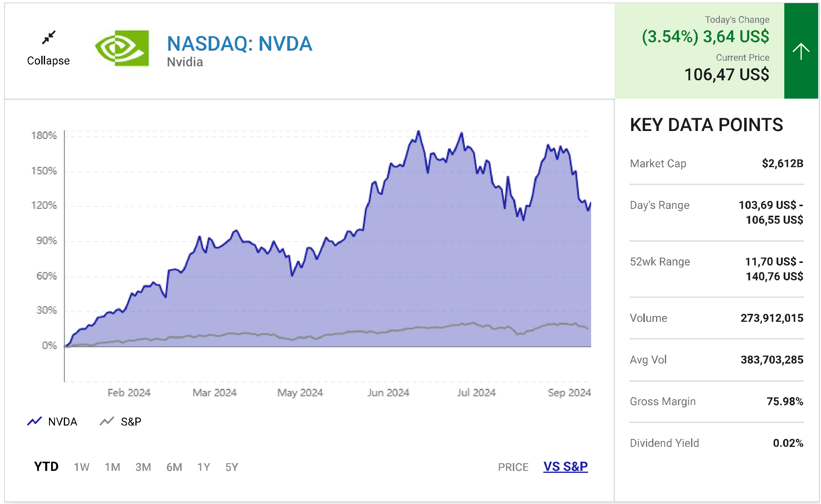Click the 150% y-axis label

click(x=44, y=171)
